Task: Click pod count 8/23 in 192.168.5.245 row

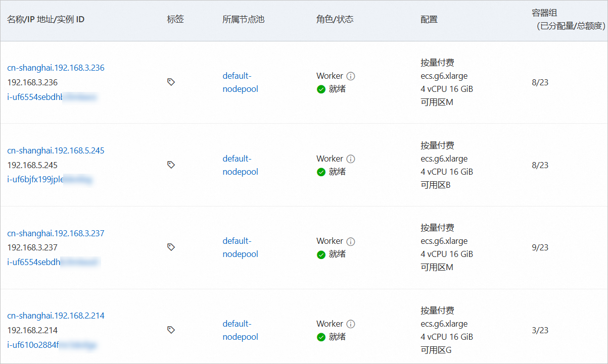Action: coord(540,165)
